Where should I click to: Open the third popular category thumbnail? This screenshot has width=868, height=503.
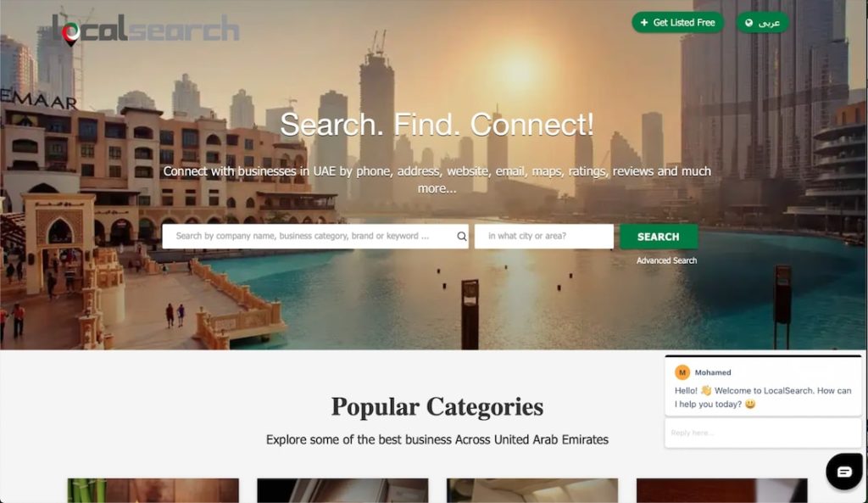(532, 490)
